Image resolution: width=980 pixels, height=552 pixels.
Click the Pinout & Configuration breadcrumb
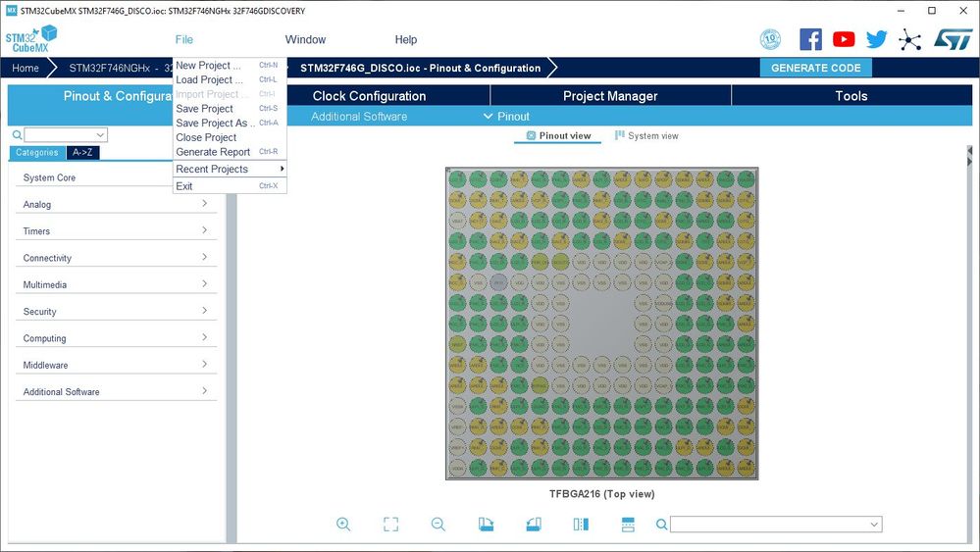click(x=420, y=68)
